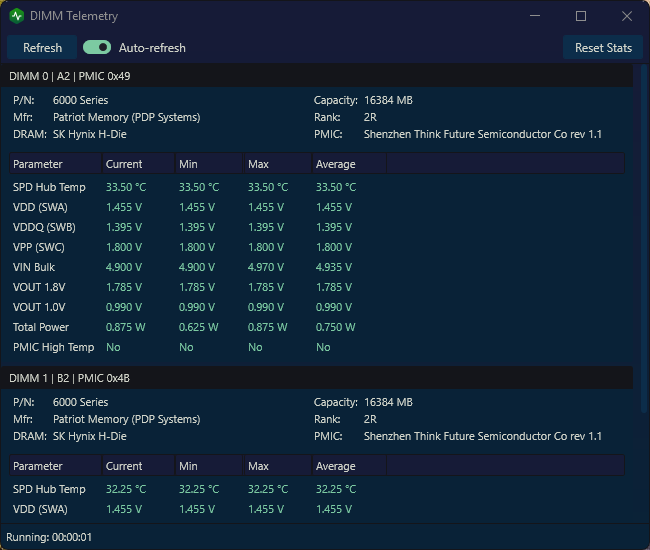Click DIMM 0 Min column header

(209, 164)
